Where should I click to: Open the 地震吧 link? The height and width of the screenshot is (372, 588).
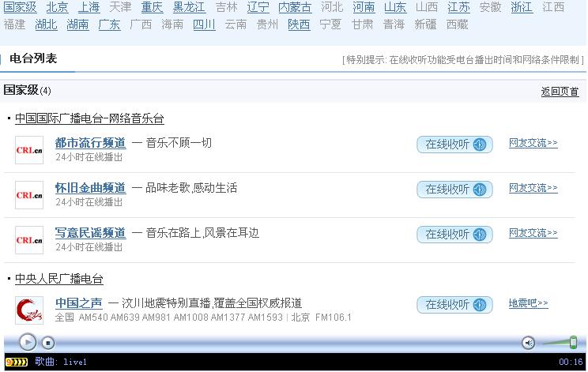[x=529, y=303]
